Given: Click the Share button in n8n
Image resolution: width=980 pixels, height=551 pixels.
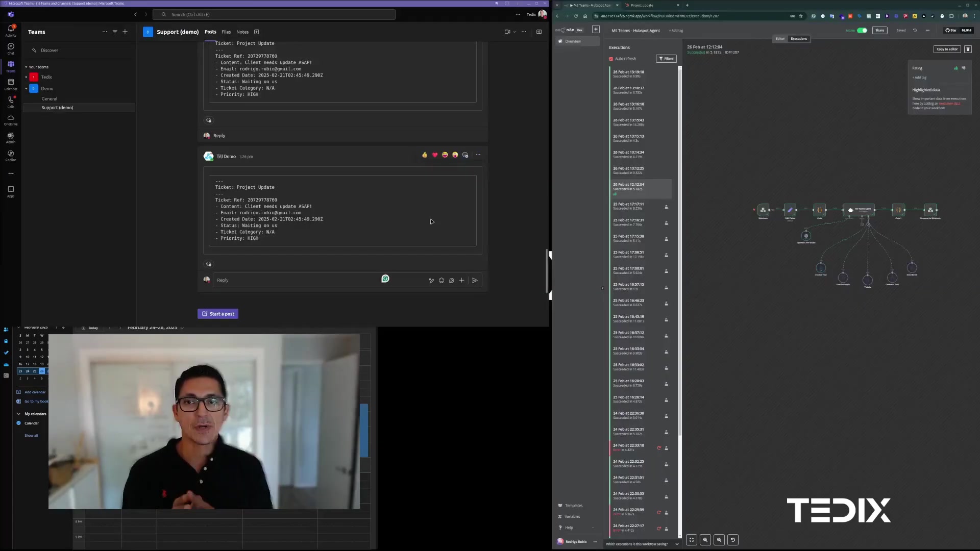Looking at the screenshot, I should [x=880, y=30].
